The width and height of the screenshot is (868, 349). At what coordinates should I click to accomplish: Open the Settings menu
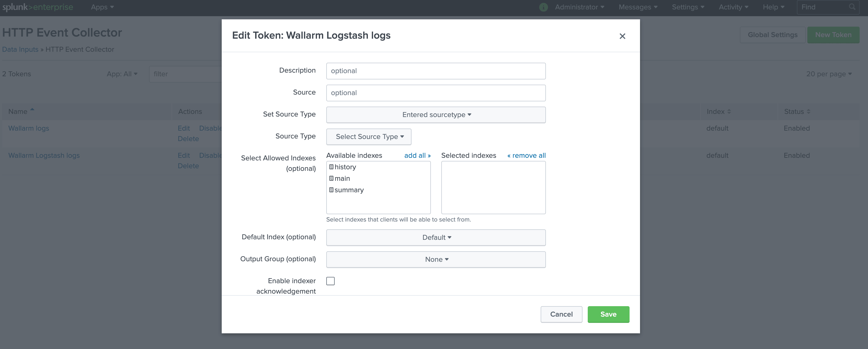point(688,7)
